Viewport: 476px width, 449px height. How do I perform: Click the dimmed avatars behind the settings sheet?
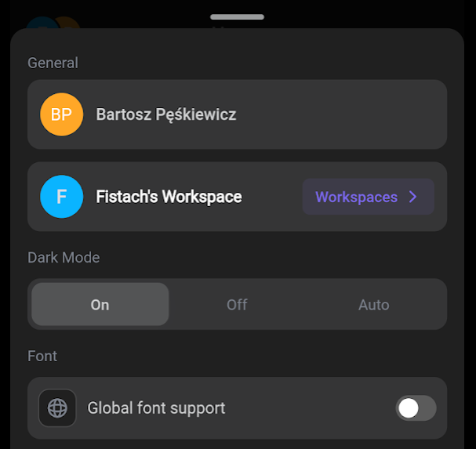[x=53, y=23]
